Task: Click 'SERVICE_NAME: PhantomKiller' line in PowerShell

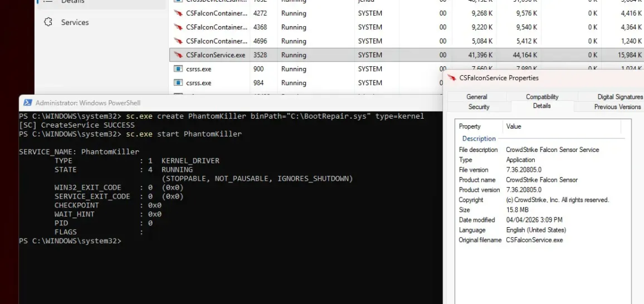Action: [x=79, y=151]
